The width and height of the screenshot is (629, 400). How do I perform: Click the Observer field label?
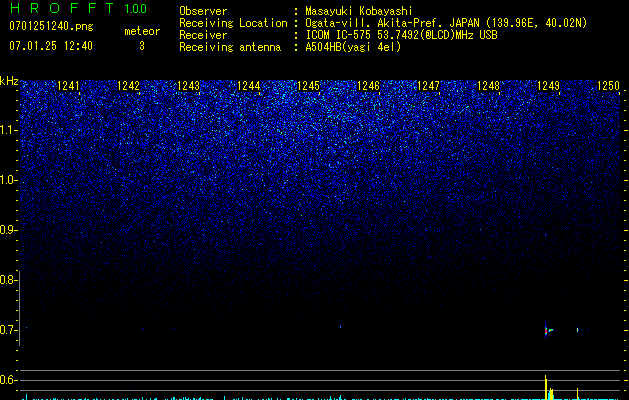click(x=203, y=11)
